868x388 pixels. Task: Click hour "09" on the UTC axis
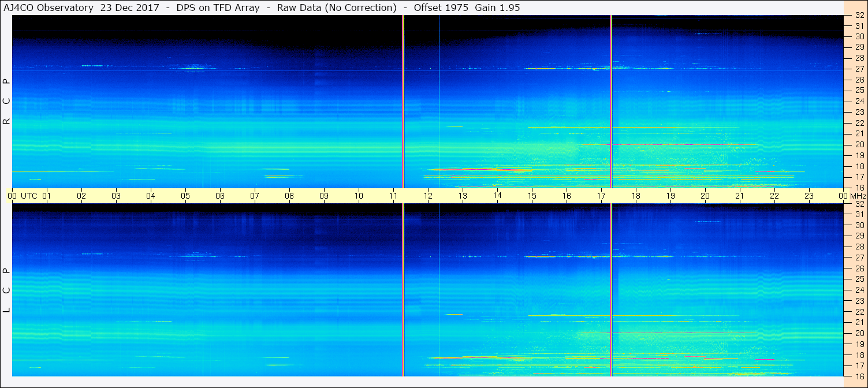(x=324, y=196)
